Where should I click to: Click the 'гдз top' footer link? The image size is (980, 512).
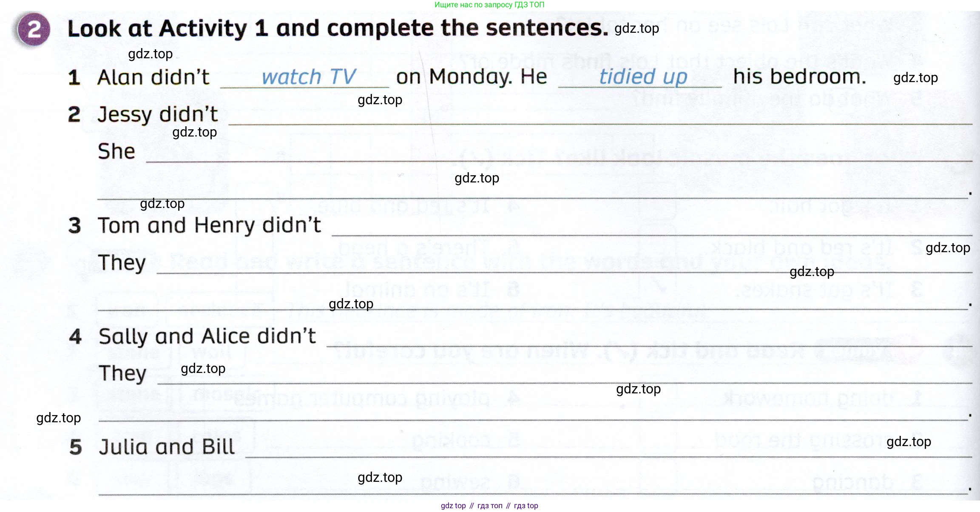coord(526,506)
